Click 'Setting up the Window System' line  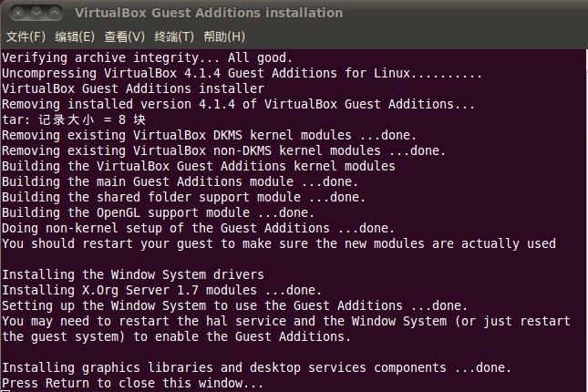235,305
